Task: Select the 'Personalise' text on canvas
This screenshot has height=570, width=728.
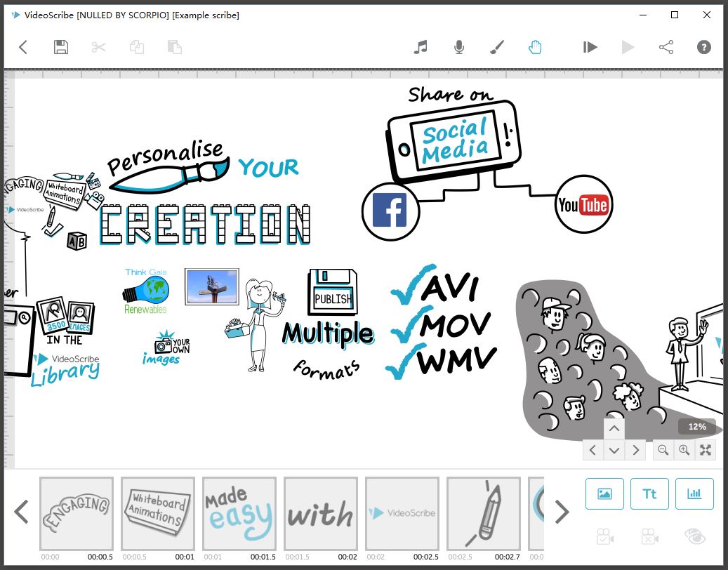Action: click(x=165, y=157)
